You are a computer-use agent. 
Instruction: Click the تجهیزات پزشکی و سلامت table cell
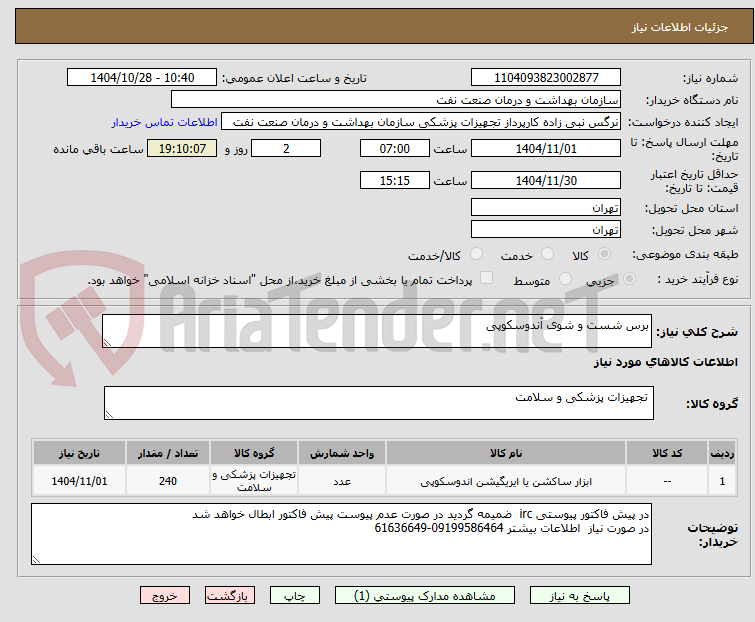click(x=254, y=480)
